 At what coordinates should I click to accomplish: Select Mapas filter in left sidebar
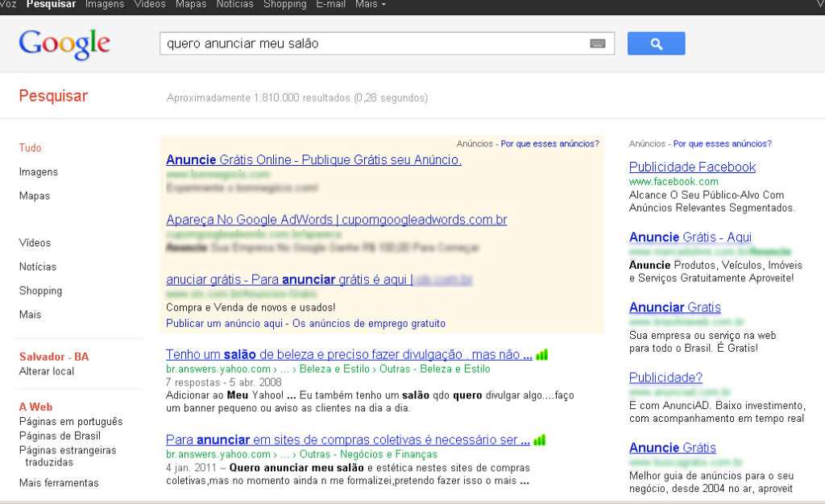tap(35, 196)
